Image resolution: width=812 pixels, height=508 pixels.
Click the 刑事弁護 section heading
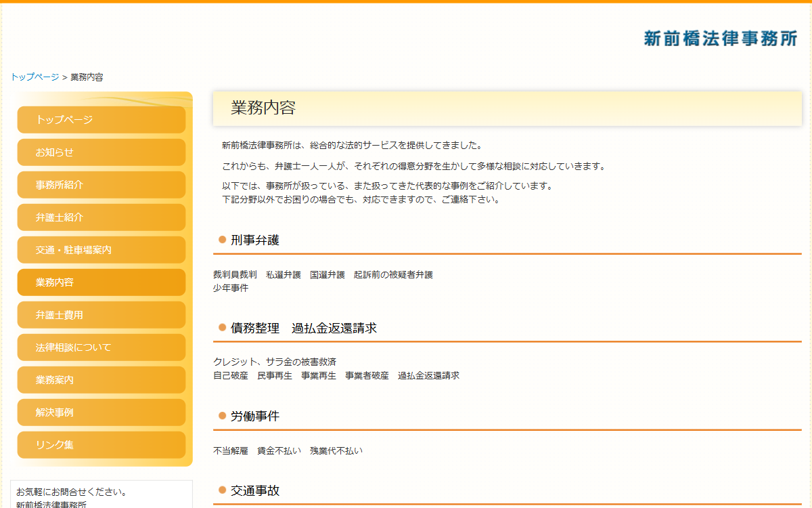(x=255, y=240)
